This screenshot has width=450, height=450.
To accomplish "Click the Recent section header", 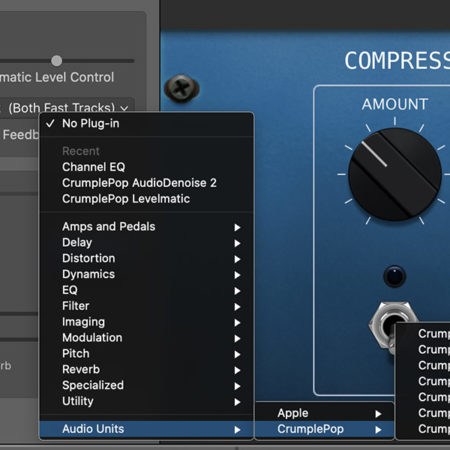I will (81, 151).
